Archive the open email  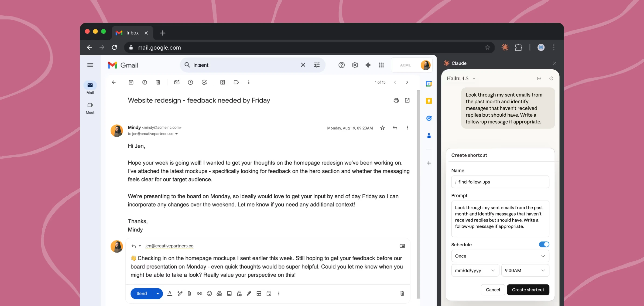click(131, 82)
